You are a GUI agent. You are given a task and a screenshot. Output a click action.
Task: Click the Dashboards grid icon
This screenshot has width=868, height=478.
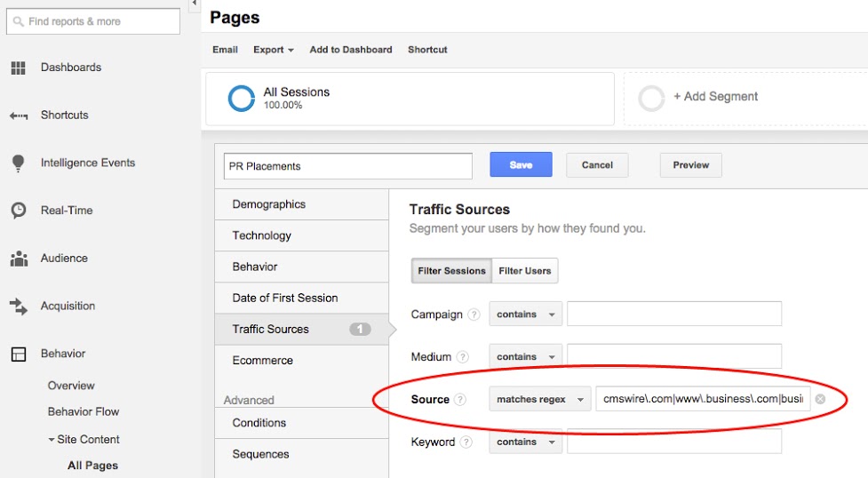[x=18, y=68]
